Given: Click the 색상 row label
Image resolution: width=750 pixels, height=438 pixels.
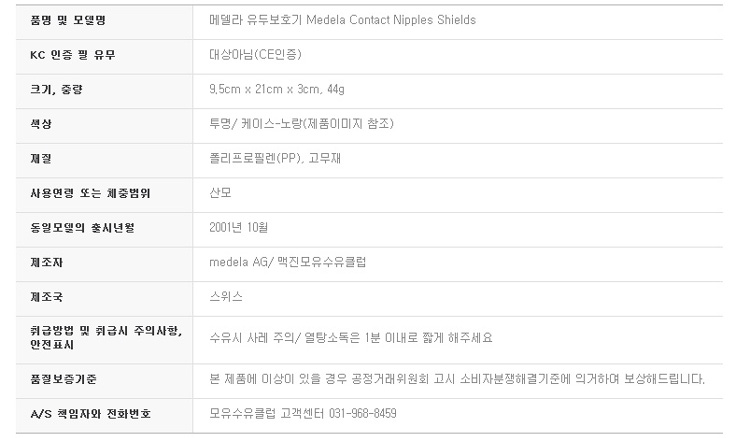Looking at the screenshot, I should coord(41,124).
